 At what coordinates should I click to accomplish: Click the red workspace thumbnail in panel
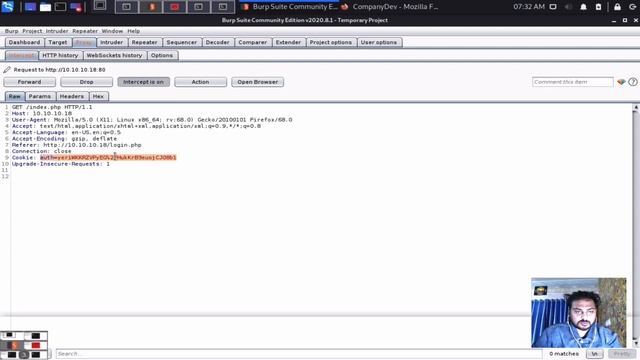pyautogui.click(x=175, y=7)
